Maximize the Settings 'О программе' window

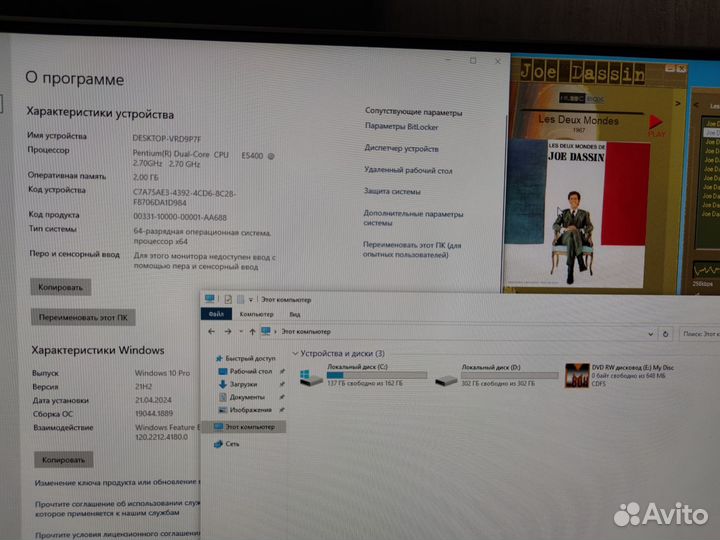tap(473, 61)
